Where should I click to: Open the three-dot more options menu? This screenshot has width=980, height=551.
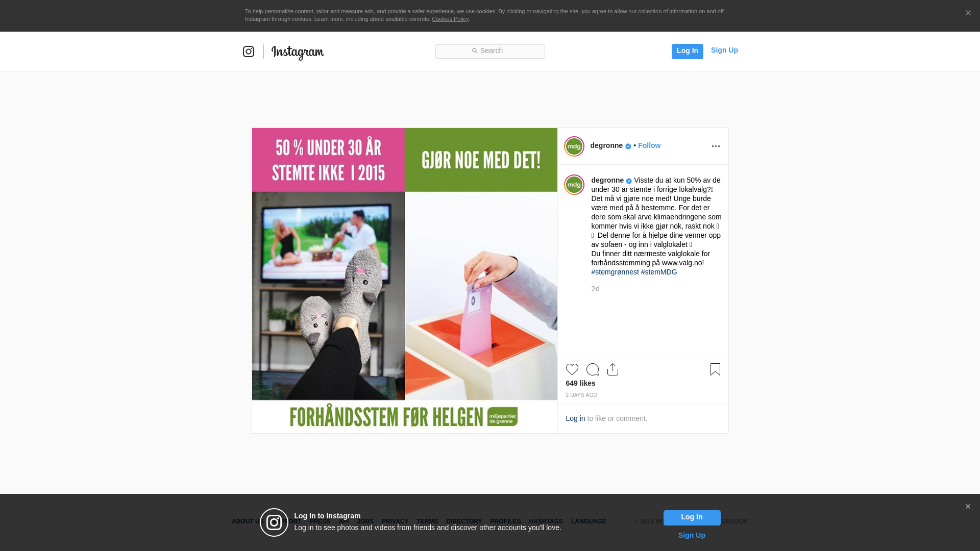716,146
